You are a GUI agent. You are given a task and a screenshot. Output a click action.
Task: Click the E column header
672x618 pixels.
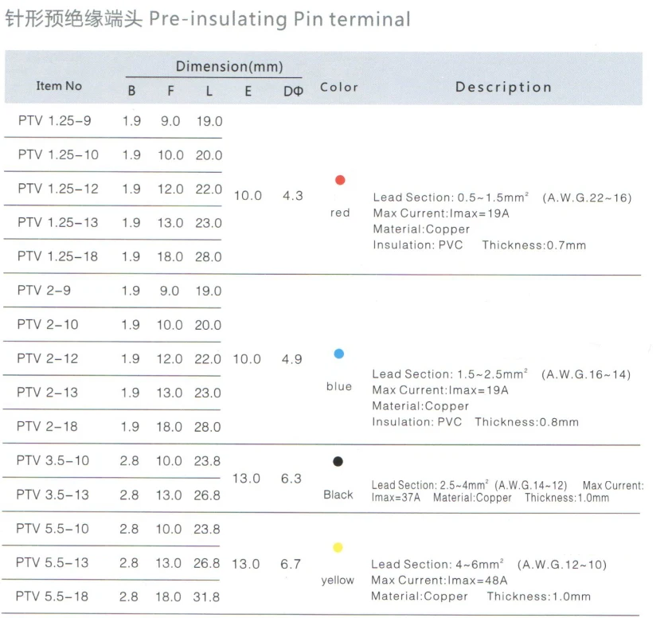pyautogui.click(x=248, y=91)
